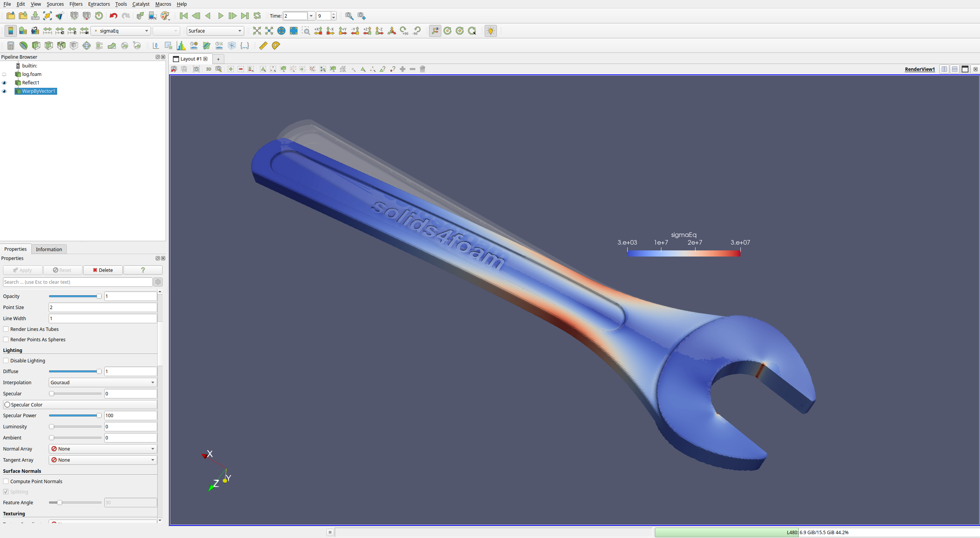The height and width of the screenshot is (538, 980).
Task: Check the Disable Lighting box
Action: [x=6, y=360]
